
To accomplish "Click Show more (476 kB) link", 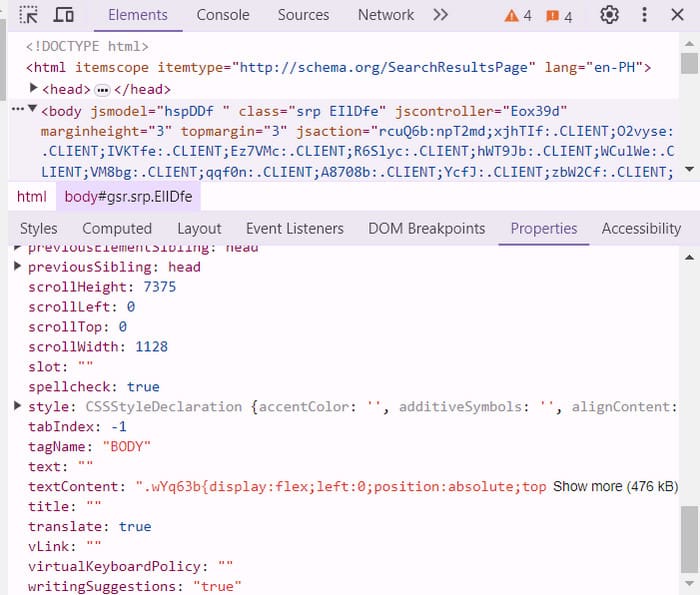I will (615, 487).
